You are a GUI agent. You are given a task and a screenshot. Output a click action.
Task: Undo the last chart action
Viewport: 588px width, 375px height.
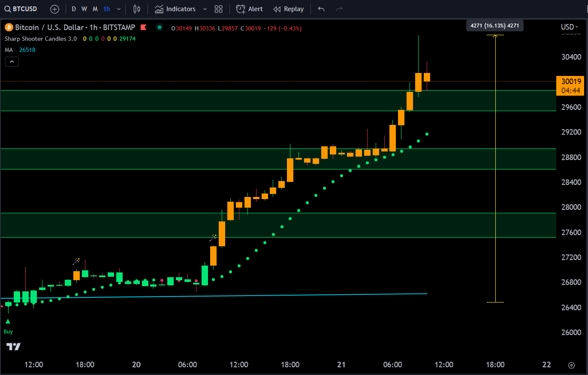coord(321,9)
